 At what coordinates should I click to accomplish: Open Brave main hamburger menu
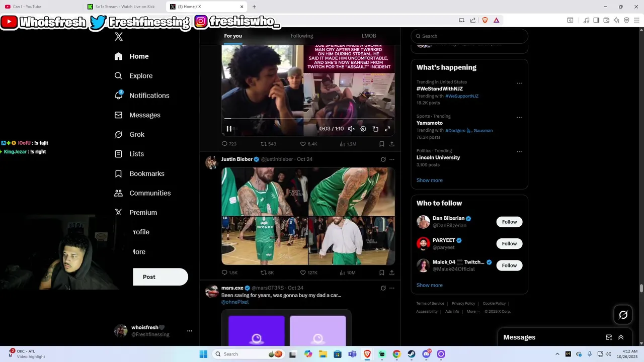[x=637, y=20]
